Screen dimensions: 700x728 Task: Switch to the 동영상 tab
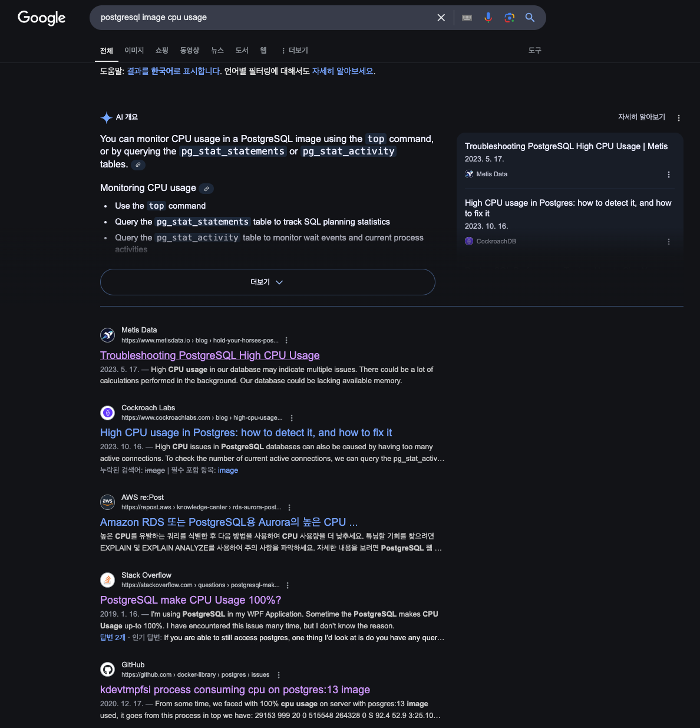pos(190,51)
